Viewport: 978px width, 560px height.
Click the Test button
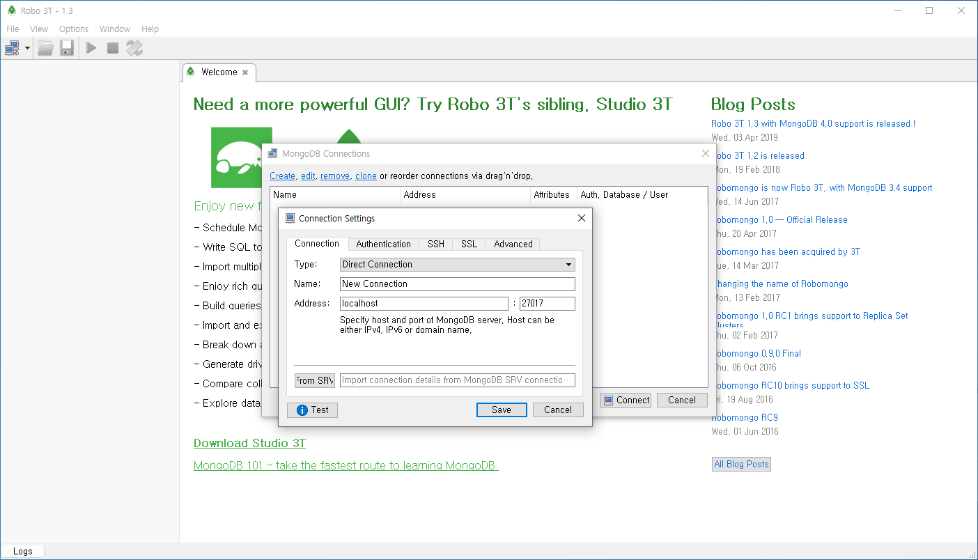coord(312,410)
